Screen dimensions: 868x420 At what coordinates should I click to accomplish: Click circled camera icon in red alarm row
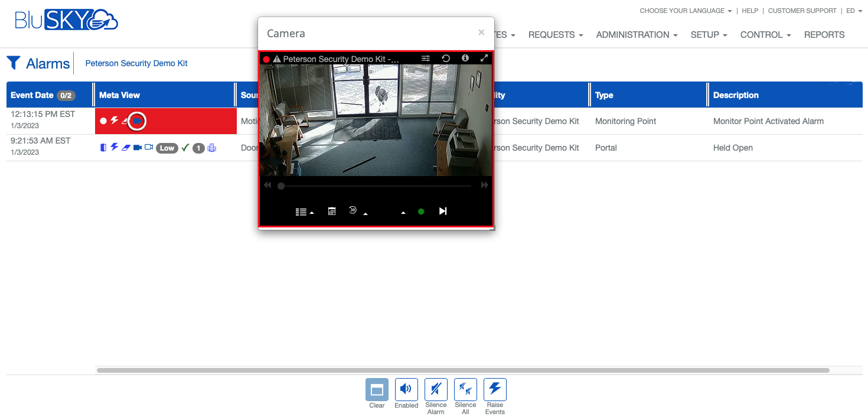[x=137, y=121]
